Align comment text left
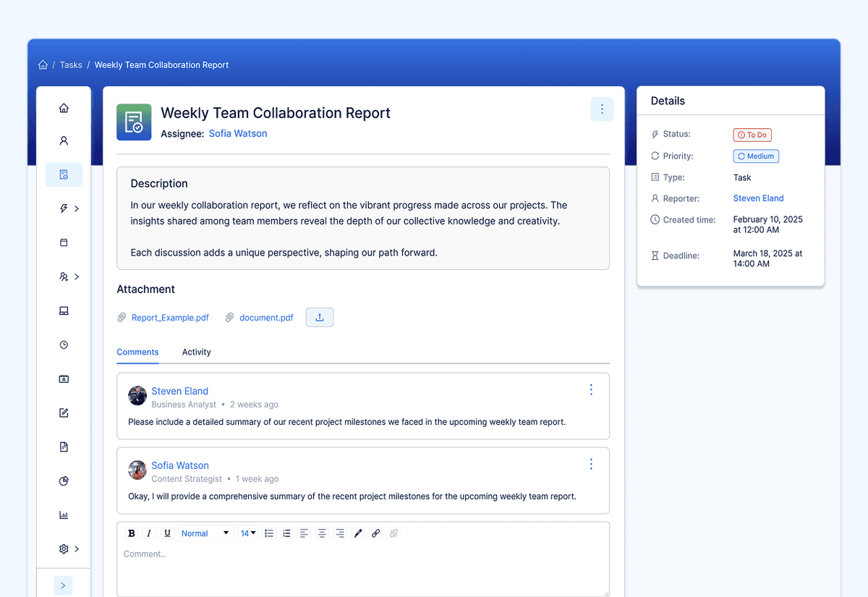Screen dimensions: 868x597 coord(305,533)
